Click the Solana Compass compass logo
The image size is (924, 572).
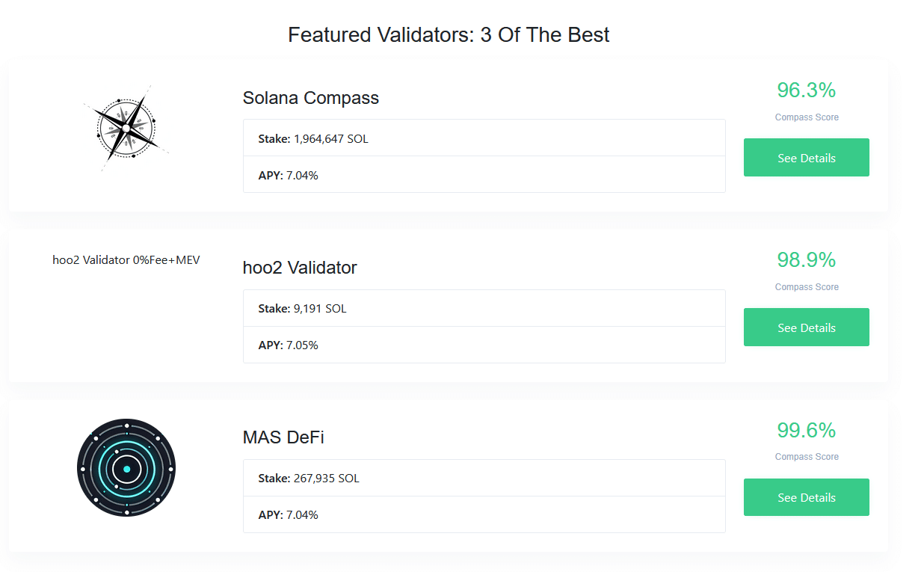click(126, 129)
